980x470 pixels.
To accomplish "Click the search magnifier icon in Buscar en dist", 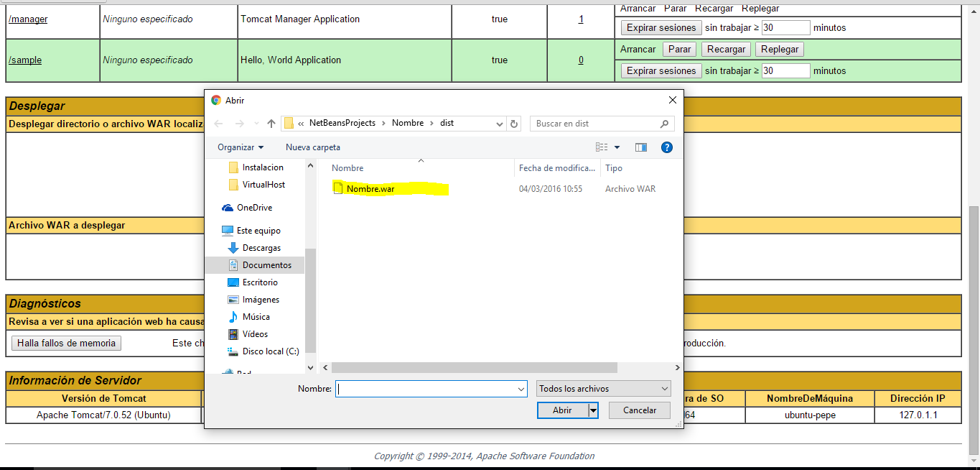I will pyautogui.click(x=665, y=124).
